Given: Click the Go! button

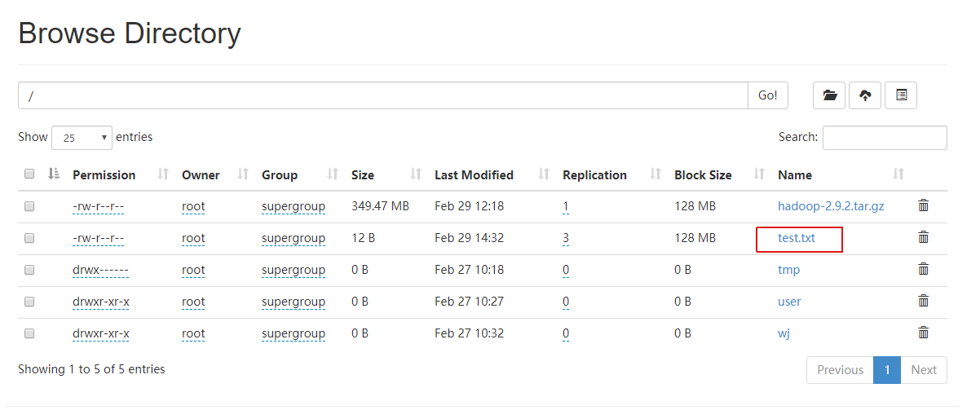Looking at the screenshot, I should tap(768, 95).
